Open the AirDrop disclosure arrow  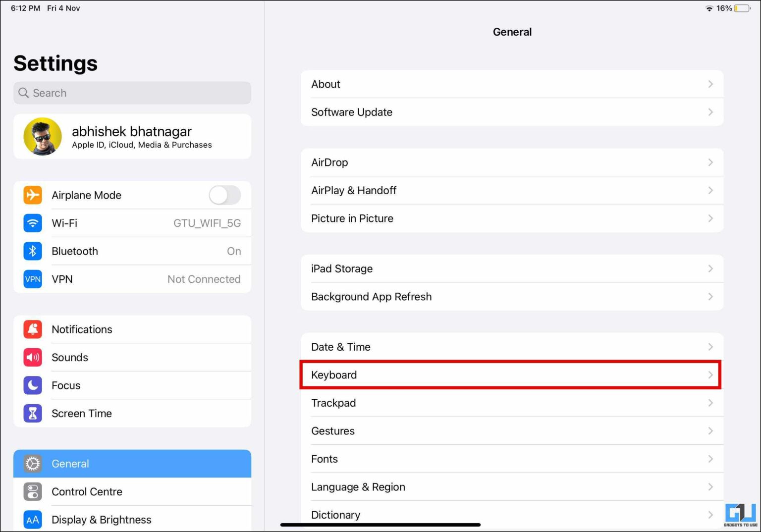point(710,162)
